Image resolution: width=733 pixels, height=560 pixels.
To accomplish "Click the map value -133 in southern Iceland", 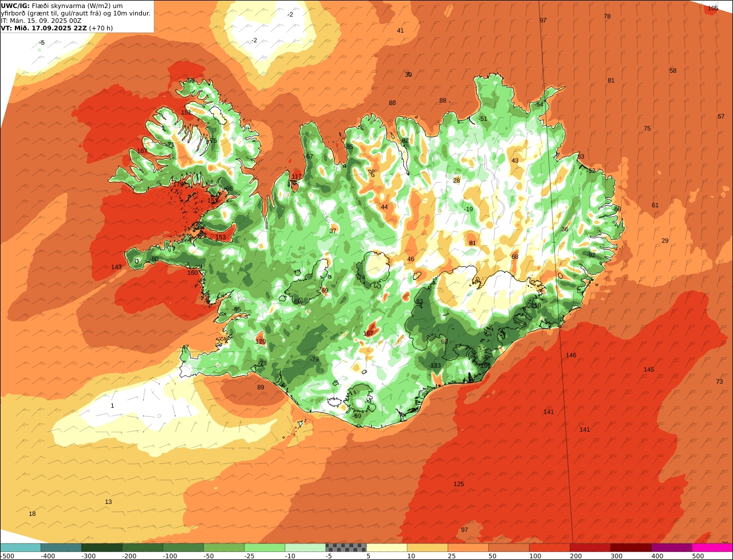I will point(435,365).
